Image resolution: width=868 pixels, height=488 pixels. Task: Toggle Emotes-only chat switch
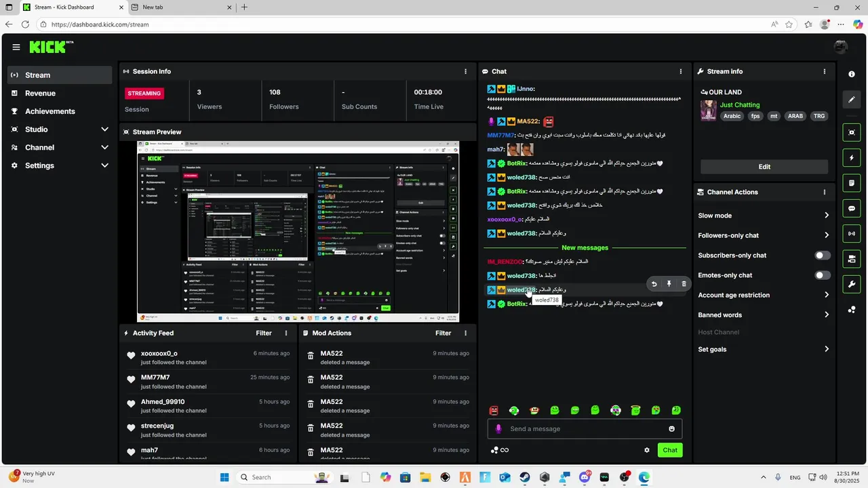click(822, 275)
